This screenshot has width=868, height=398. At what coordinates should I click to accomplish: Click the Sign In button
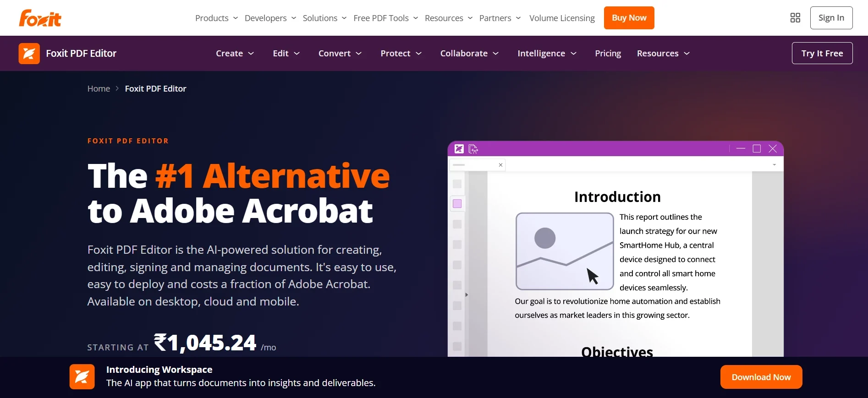(831, 18)
